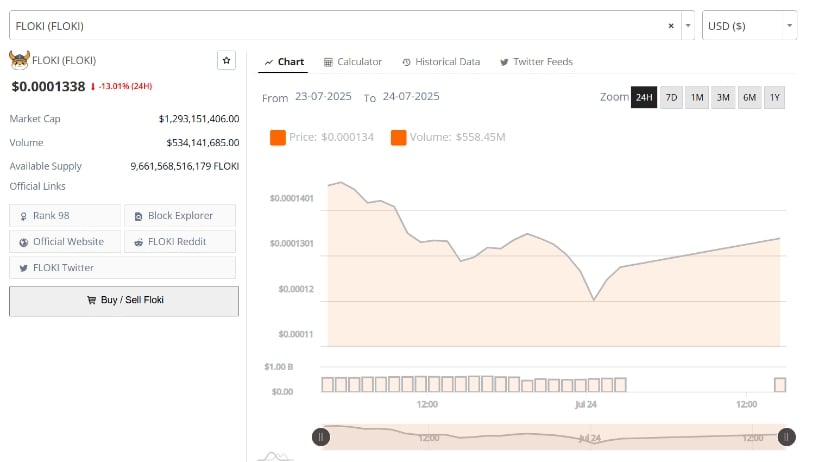Click the -13.01% (24H) change text
Screen dimensions: 825x462
pyautogui.click(x=125, y=86)
